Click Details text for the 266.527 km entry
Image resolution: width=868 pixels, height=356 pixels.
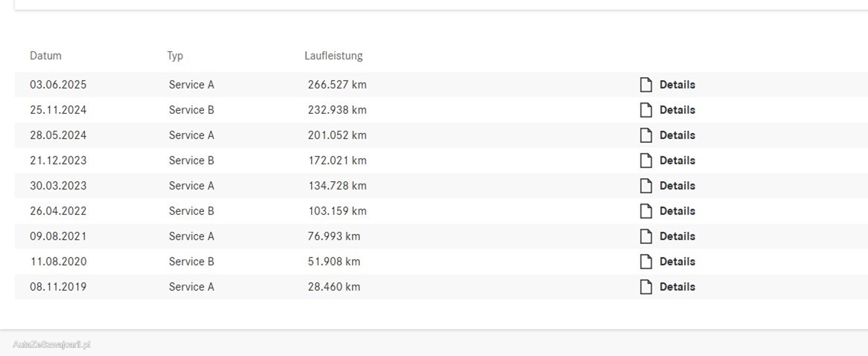click(677, 85)
